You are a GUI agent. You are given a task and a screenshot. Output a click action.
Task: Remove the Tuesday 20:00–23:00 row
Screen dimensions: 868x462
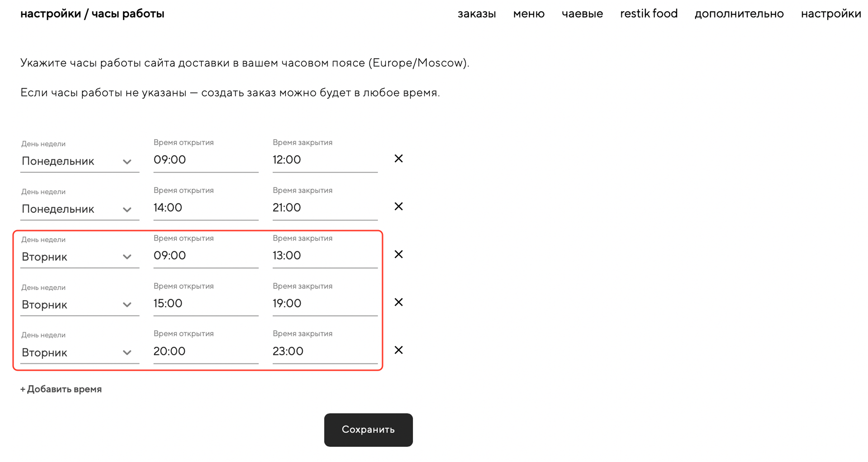click(398, 350)
